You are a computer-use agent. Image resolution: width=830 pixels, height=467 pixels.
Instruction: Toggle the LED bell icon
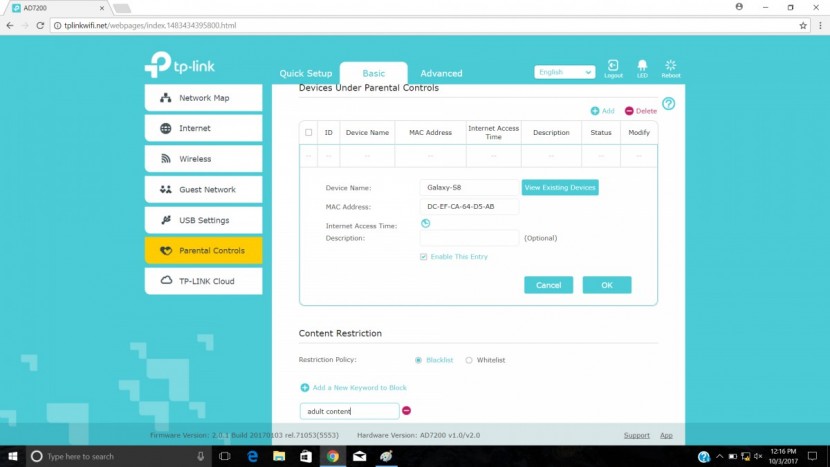(642, 68)
